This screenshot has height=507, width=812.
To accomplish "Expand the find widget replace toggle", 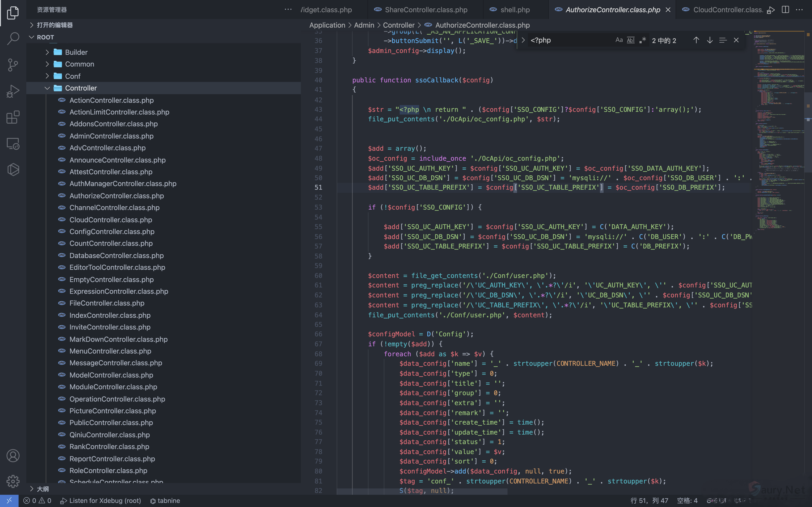I will click(523, 40).
